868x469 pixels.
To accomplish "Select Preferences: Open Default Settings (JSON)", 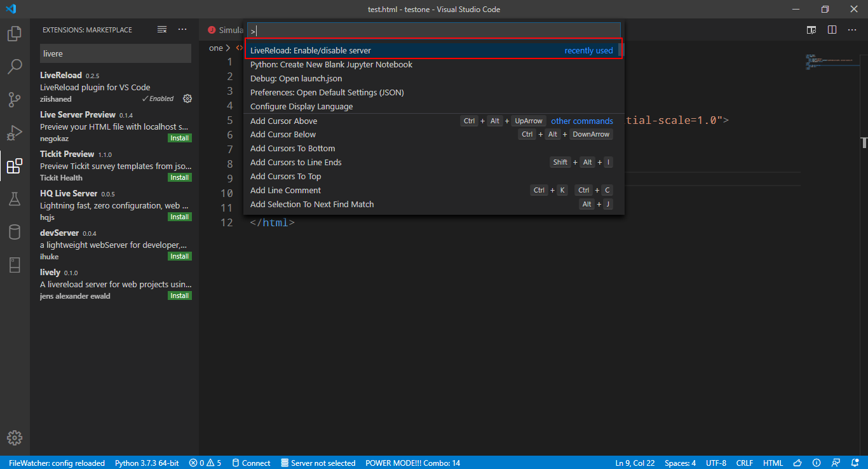I will pos(433,92).
